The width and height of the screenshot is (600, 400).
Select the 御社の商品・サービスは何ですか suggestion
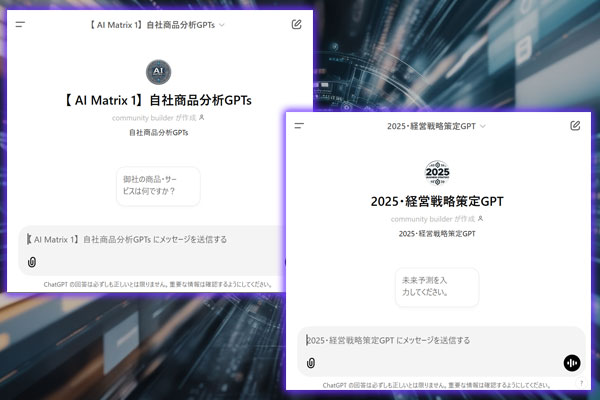tap(158, 186)
